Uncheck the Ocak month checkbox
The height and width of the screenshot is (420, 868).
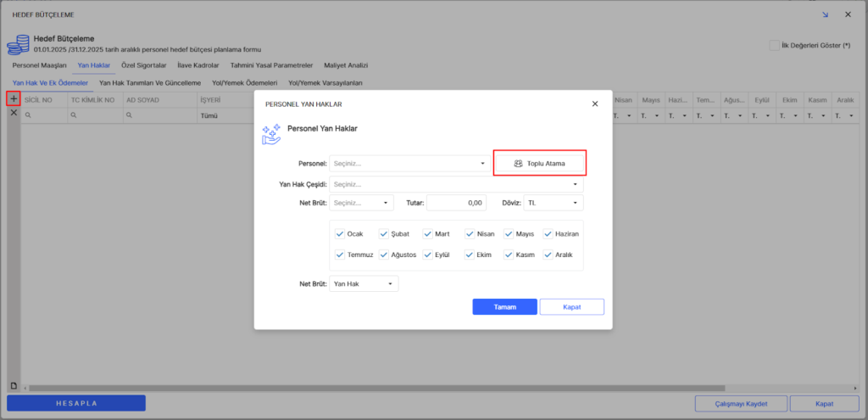tap(340, 234)
